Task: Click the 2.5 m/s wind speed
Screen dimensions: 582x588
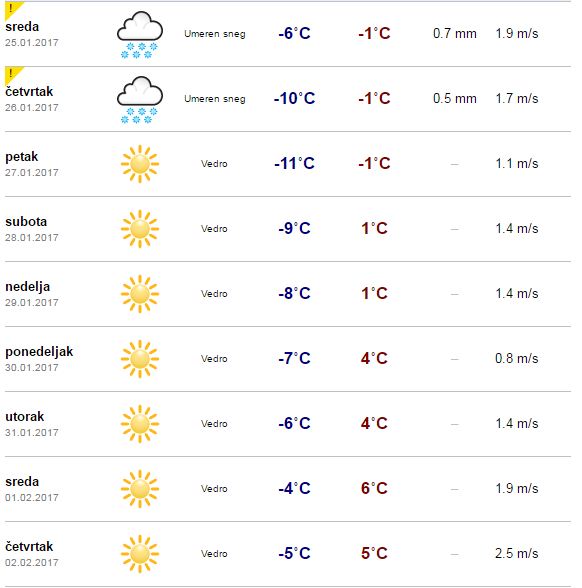Action: (517, 554)
